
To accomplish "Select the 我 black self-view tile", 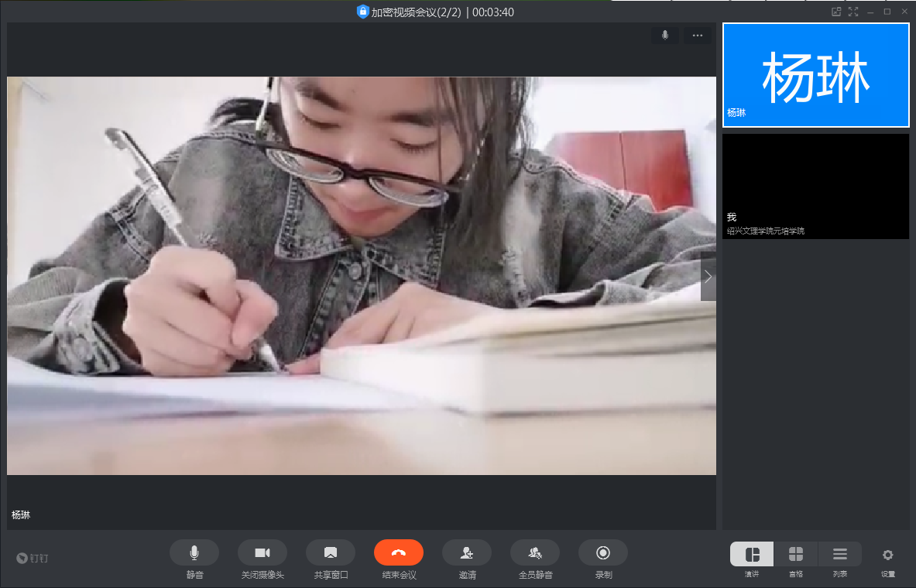I will click(x=815, y=186).
